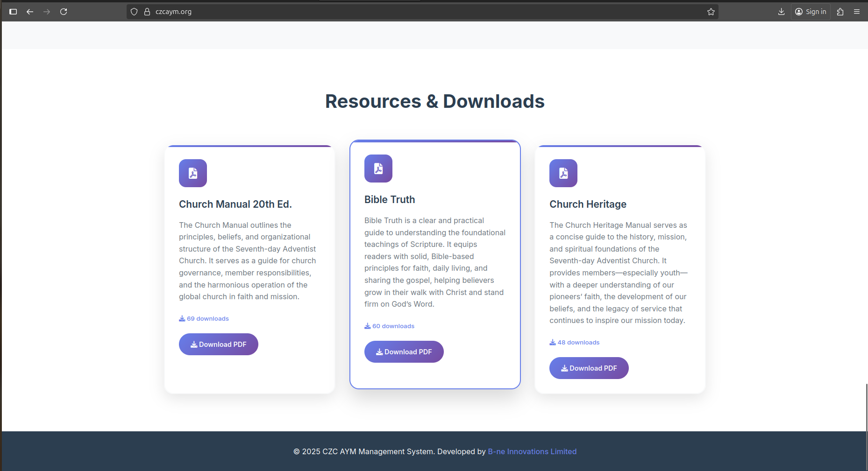
Task: Go back using the browser back arrow
Action: (30, 12)
